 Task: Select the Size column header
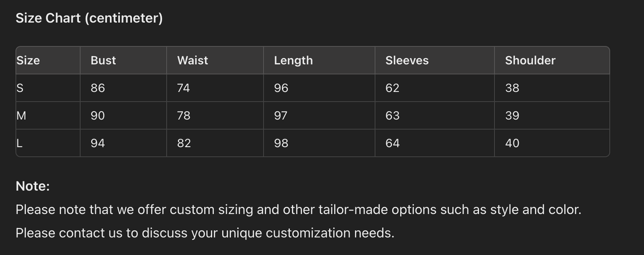coord(28,60)
